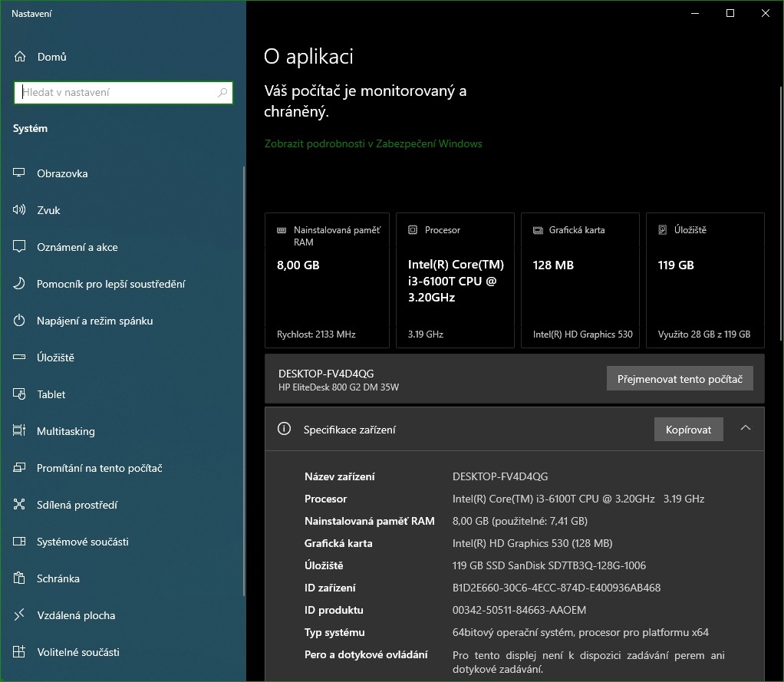
Task: Open Oznámení a akce notification icon
Action: [x=20, y=247]
